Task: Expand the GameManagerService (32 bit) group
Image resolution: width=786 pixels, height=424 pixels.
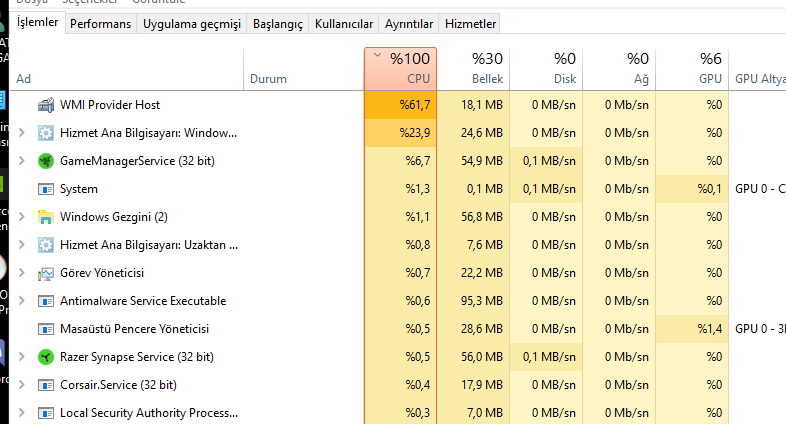Action: pos(22,161)
